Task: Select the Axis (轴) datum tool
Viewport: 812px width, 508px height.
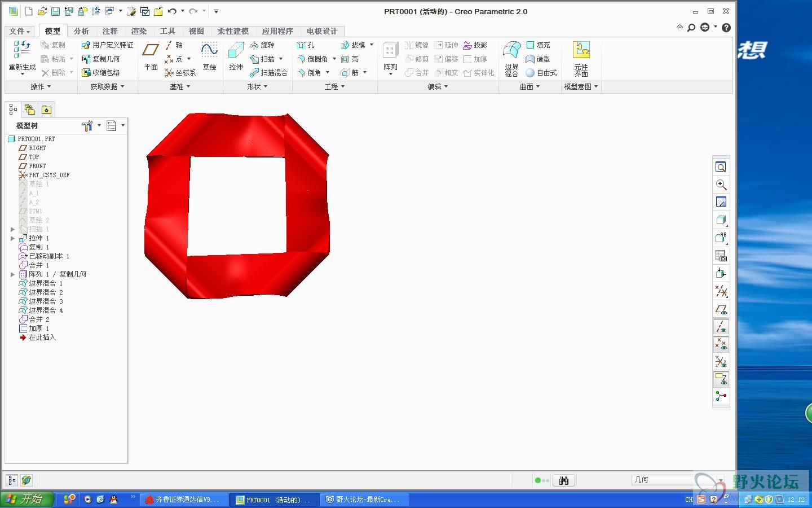Action: (x=174, y=45)
